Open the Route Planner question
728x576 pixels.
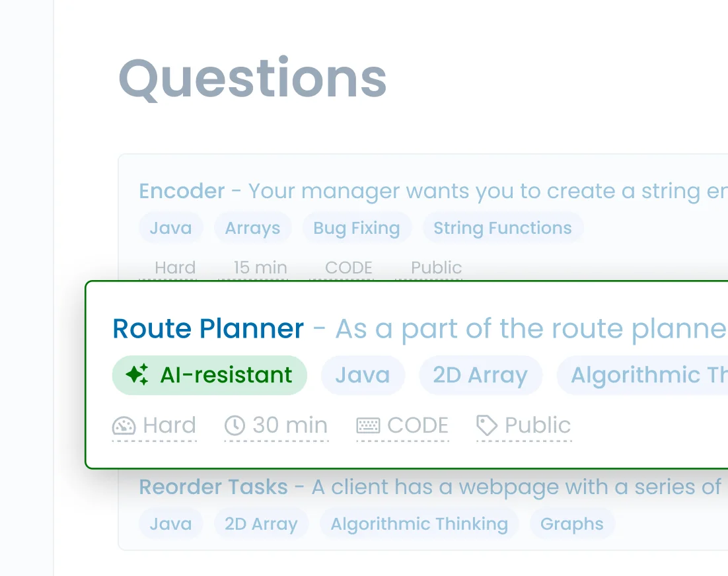point(207,328)
